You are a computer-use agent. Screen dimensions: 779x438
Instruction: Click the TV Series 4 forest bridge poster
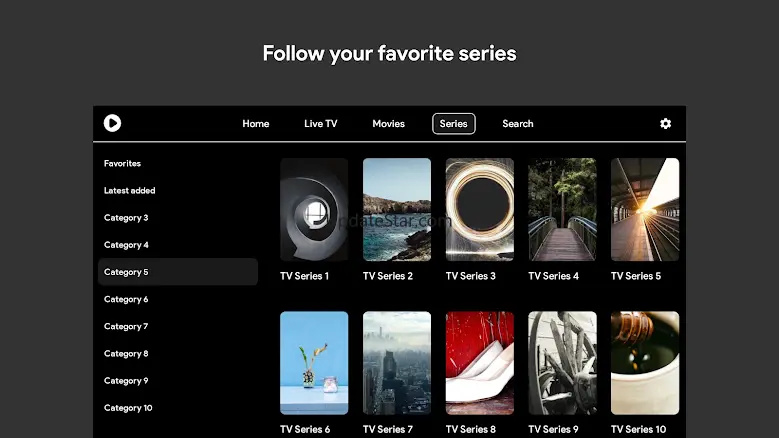coord(562,210)
